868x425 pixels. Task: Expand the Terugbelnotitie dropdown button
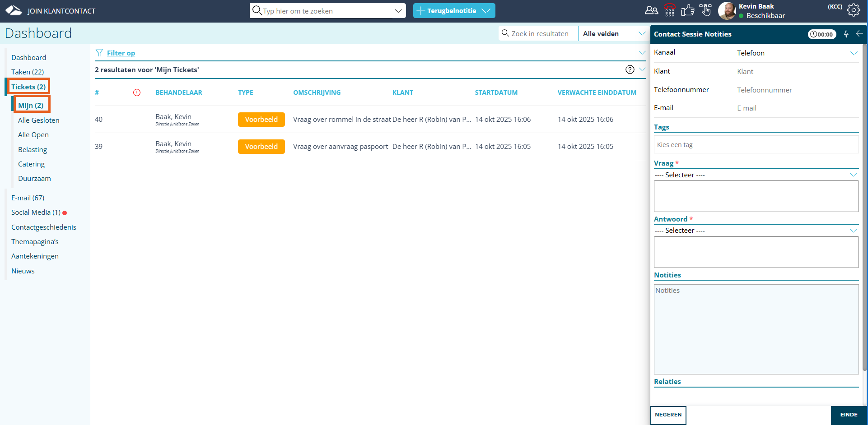click(486, 11)
